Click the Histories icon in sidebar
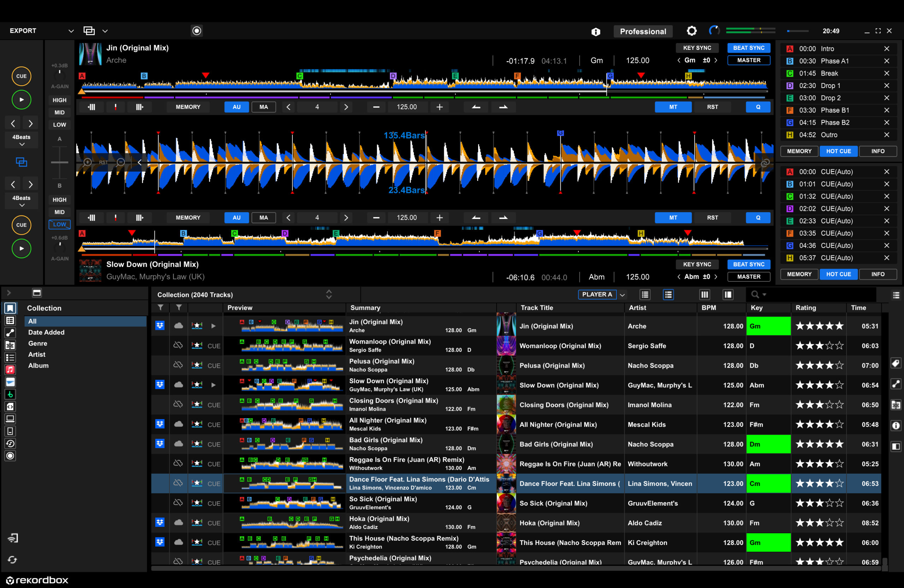The width and height of the screenshot is (904, 588). click(10, 444)
